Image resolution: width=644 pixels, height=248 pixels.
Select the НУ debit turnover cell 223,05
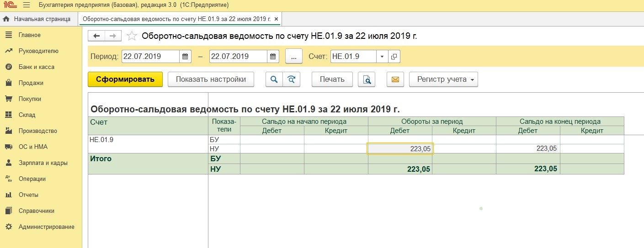coord(400,148)
